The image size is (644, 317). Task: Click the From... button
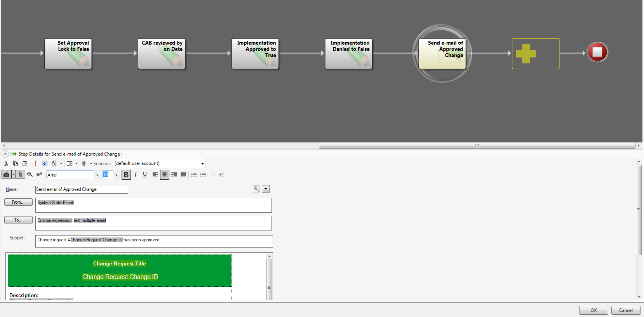[x=18, y=202]
